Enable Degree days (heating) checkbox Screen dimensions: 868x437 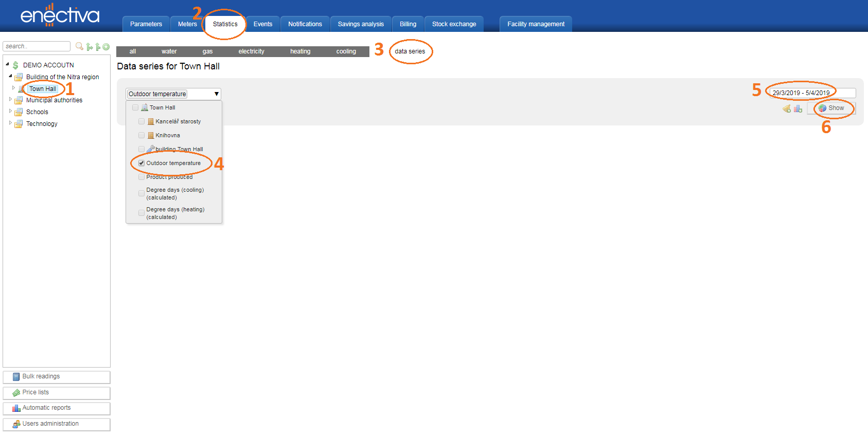pos(141,213)
